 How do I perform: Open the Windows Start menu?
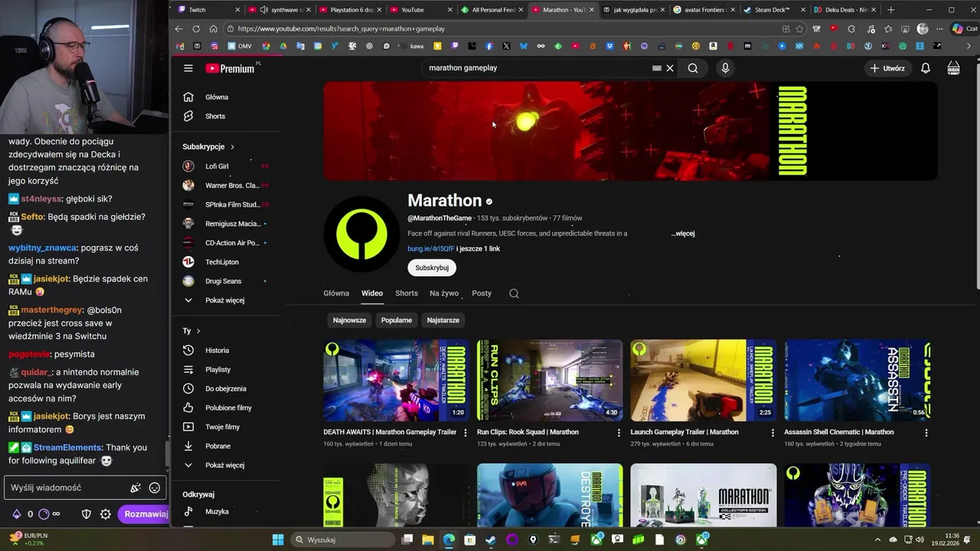(x=278, y=540)
